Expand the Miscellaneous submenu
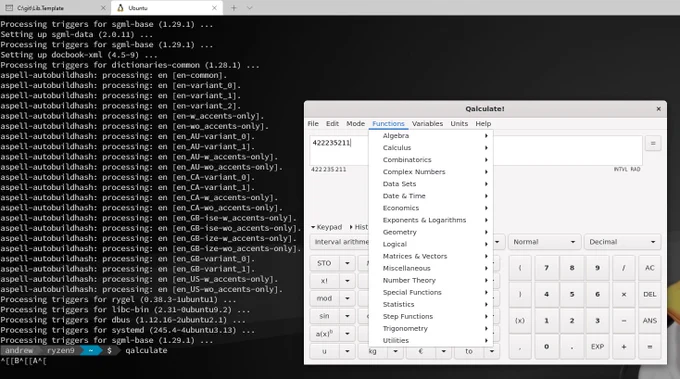 point(431,268)
